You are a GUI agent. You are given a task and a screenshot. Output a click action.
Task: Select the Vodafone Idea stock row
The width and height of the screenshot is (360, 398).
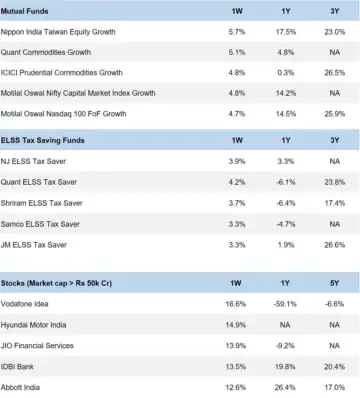click(x=180, y=304)
